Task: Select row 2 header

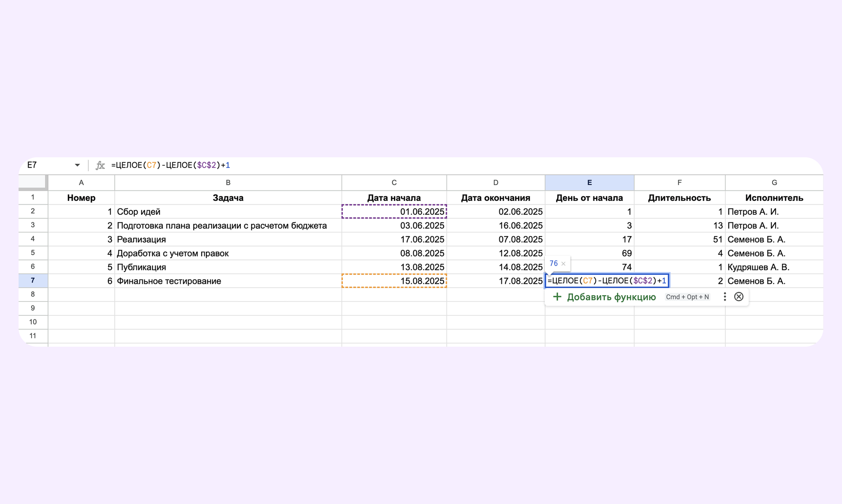Action: coord(33,211)
